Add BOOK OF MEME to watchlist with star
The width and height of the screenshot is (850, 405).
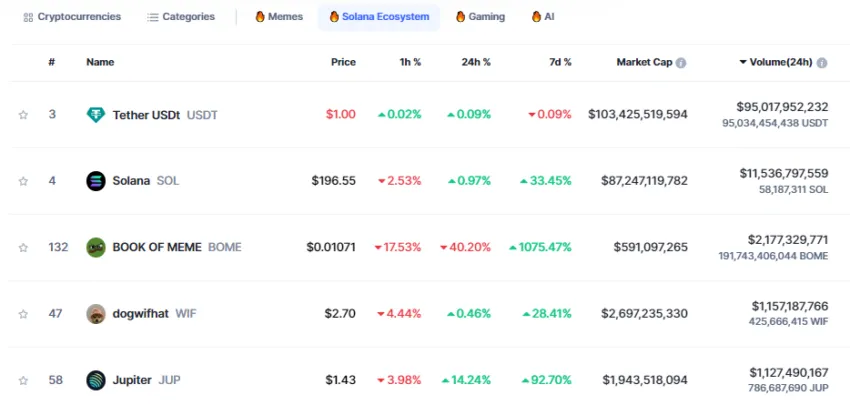click(23, 247)
